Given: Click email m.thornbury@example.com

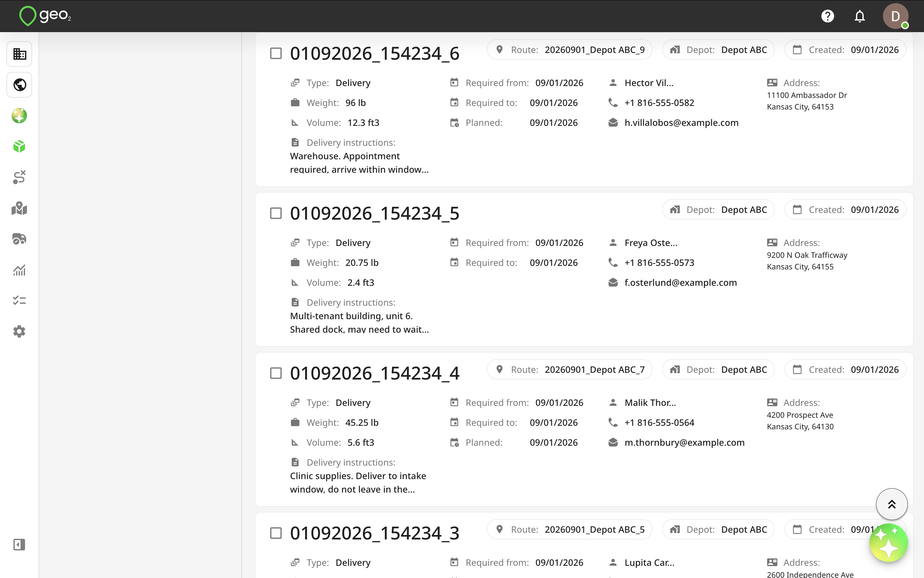Looking at the screenshot, I should click(x=684, y=442).
